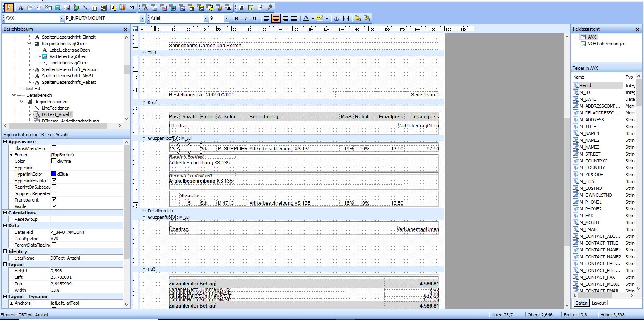Screen dimensions: 644x320
Task: Choose the DBImage data component tool
Action: [182, 8]
